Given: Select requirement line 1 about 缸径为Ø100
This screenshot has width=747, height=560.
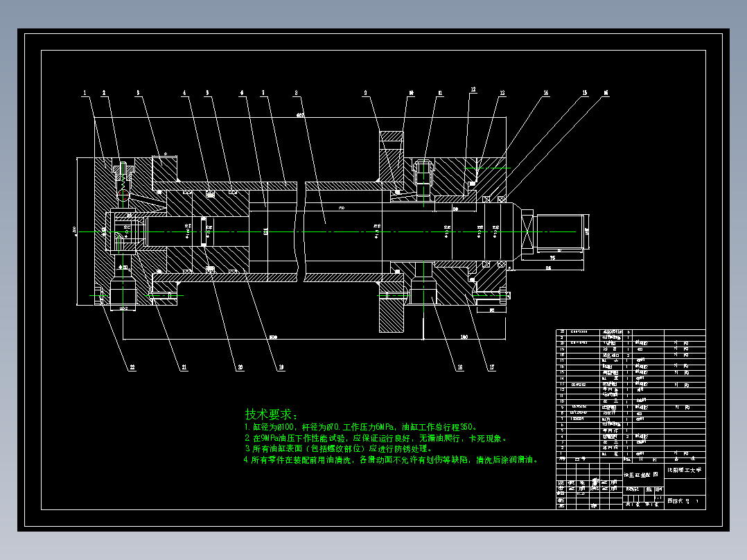Looking at the screenshot, I should pyautogui.click(x=360, y=427).
